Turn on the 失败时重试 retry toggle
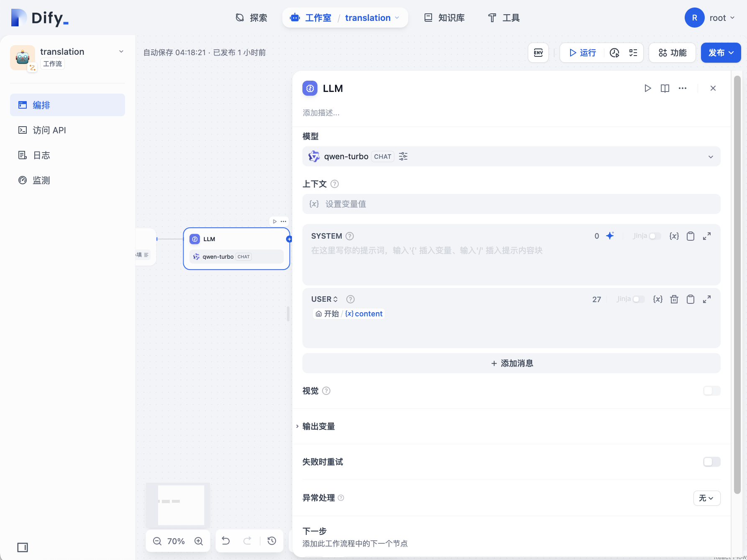The height and width of the screenshot is (560, 747). (711, 462)
